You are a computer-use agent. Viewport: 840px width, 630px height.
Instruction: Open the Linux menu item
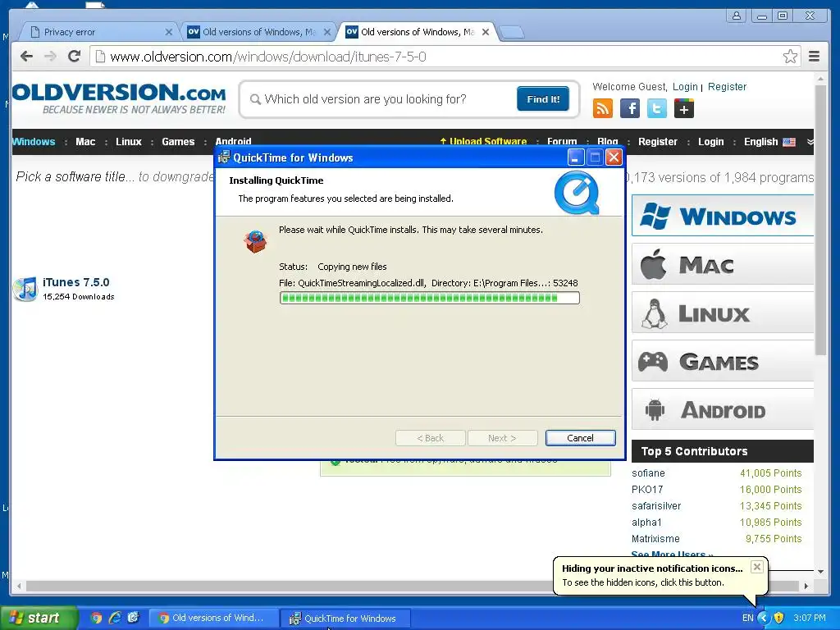pyautogui.click(x=129, y=141)
